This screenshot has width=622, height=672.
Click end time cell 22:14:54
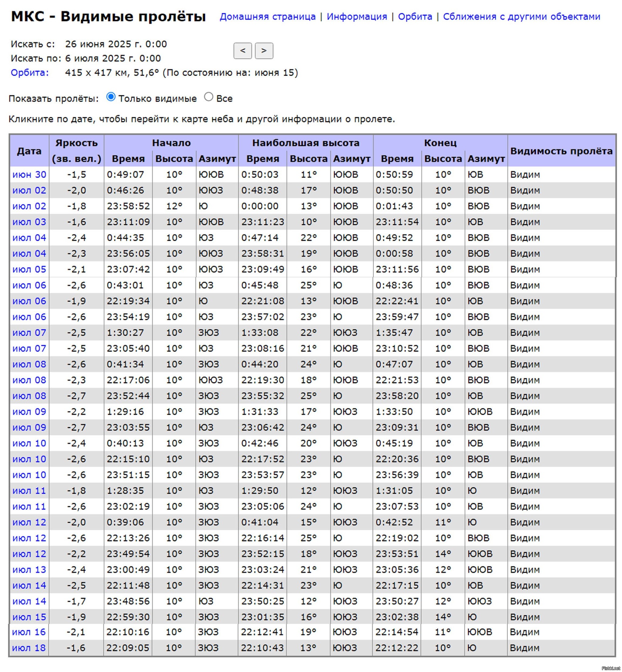[397, 632]
